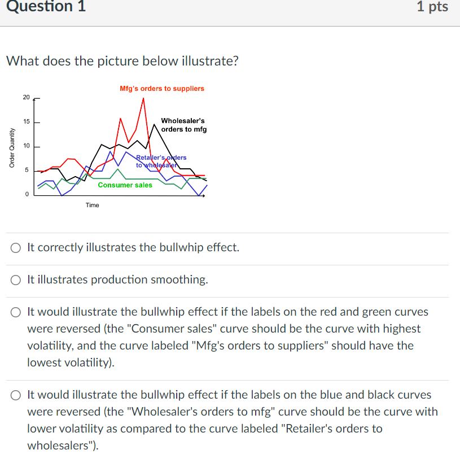460x476 pixels.
Task: Select the "It correctly illustrates the bullwhip effect" option
Action: click(15, 247)
